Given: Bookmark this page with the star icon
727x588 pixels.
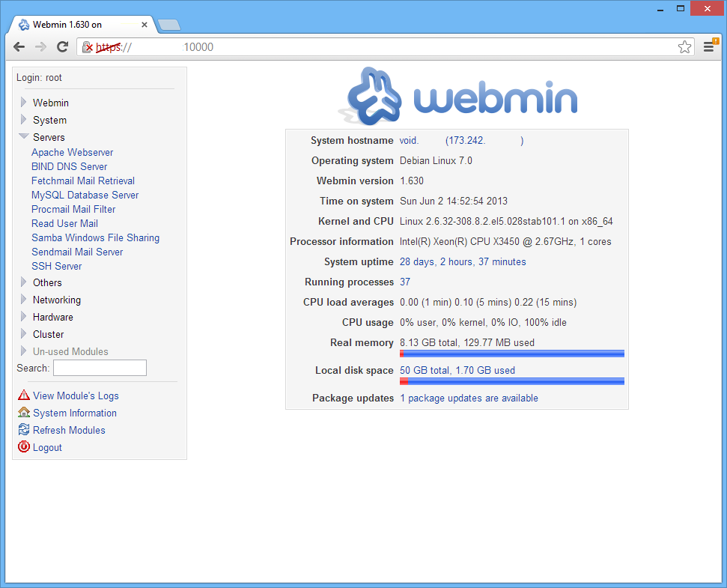Looking at the screenshot, I should point(684,47).
